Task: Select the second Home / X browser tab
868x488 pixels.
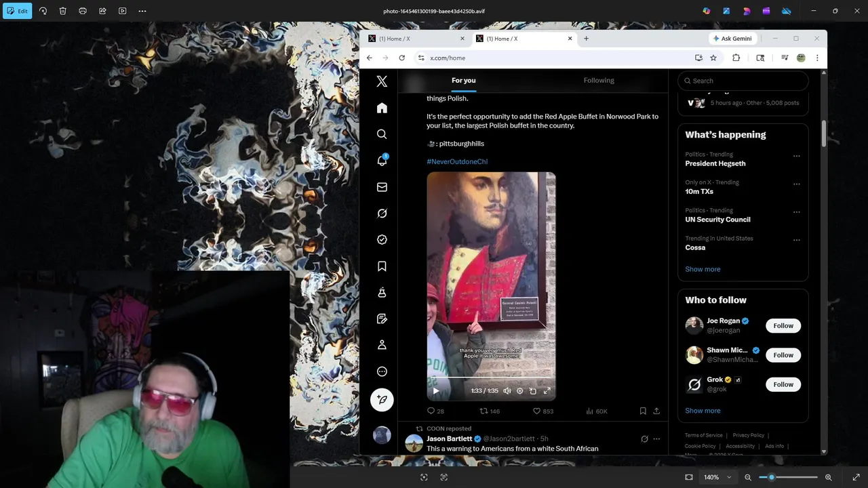Action: (x=524, y=39)
